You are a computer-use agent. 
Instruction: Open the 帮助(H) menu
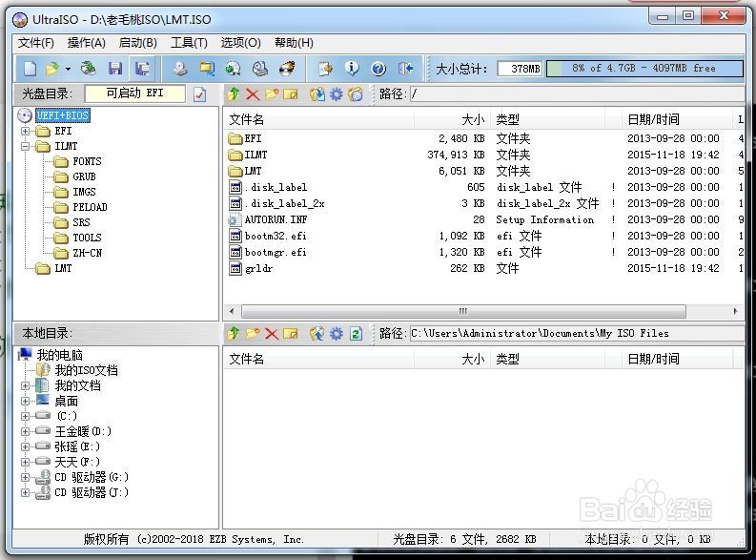(x=294, y=43)
